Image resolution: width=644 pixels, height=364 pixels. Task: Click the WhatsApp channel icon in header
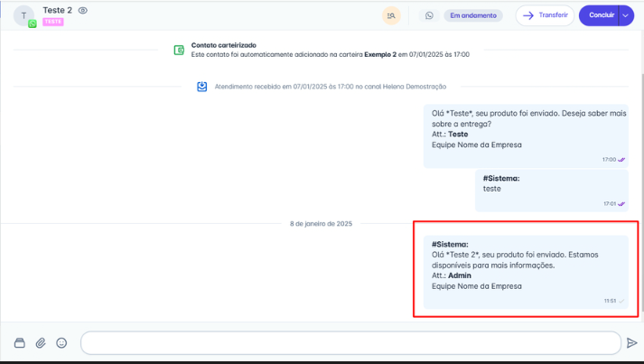tap(429, 15)
